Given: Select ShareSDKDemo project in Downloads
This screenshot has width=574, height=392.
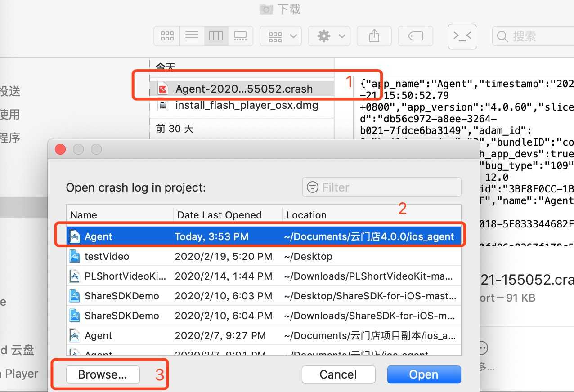Looking at the screenshot, I should [264, 316].
